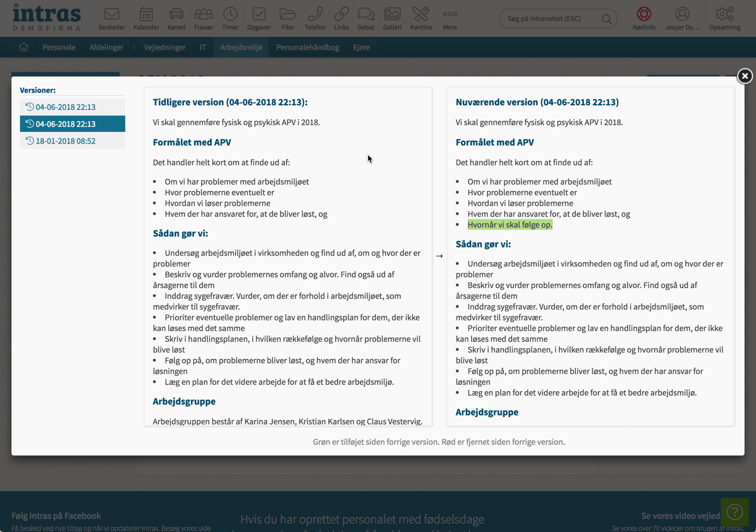Screen dimensions: 756x532
Task: Select version 18-01-2018 08:52
Action: [x=66, y=141]
